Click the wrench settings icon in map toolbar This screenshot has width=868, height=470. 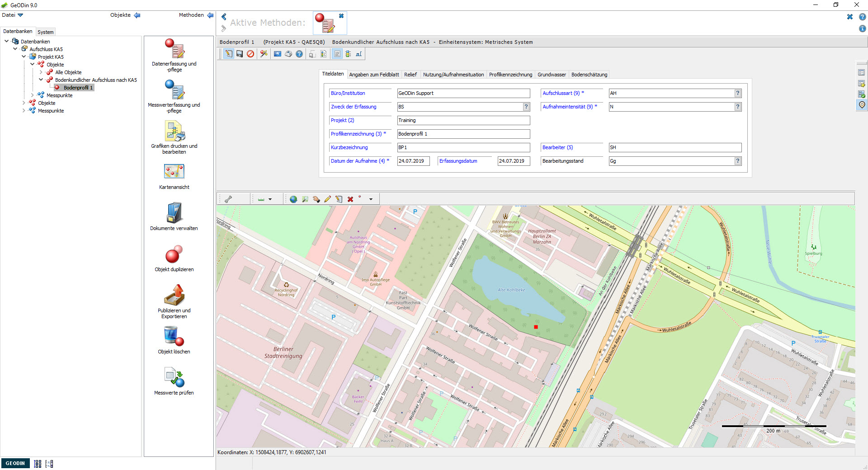(x=228, y=199)
